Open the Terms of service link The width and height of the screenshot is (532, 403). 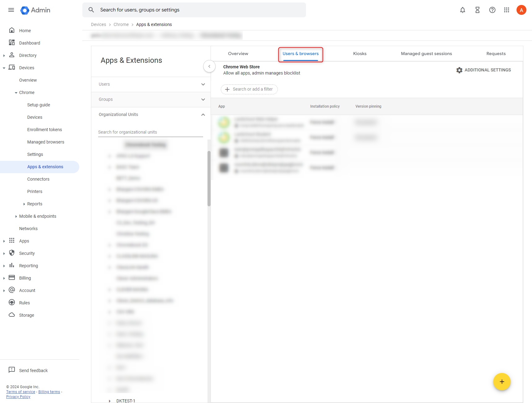click(21, 392)
